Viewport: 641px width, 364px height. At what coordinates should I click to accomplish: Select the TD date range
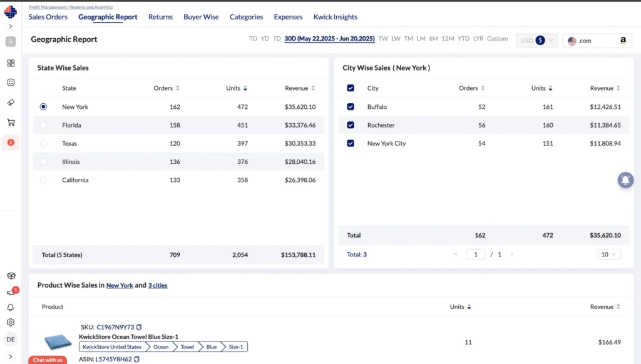pos(254,39)
